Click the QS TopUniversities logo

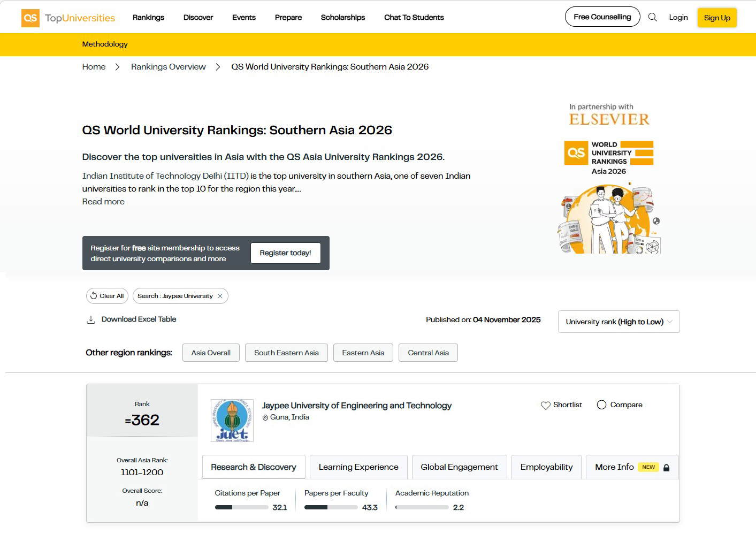(x=68, y=18)
